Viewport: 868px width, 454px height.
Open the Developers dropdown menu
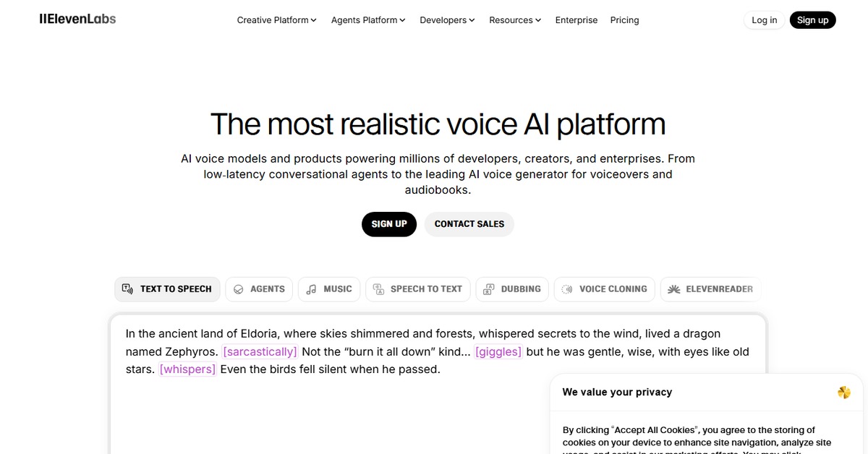click(447, 20)
